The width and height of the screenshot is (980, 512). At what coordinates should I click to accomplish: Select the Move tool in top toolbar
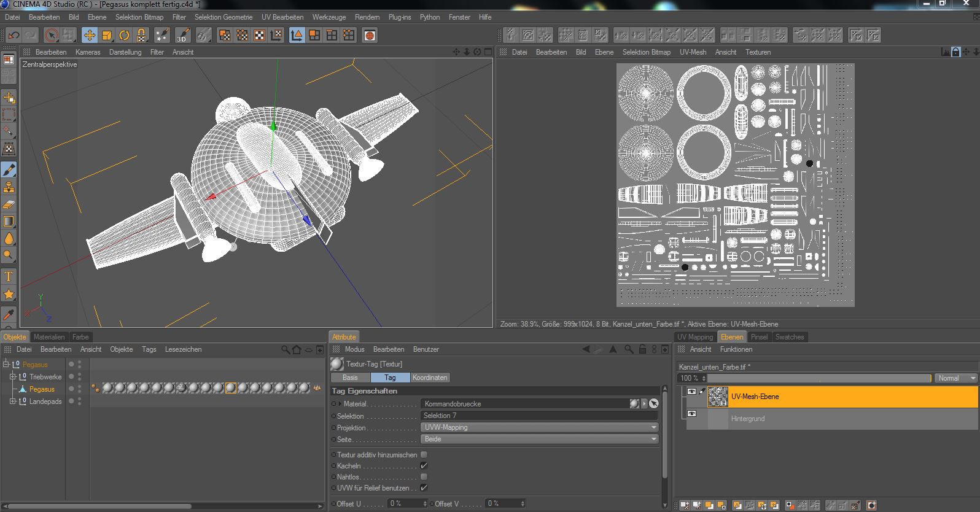90,36
